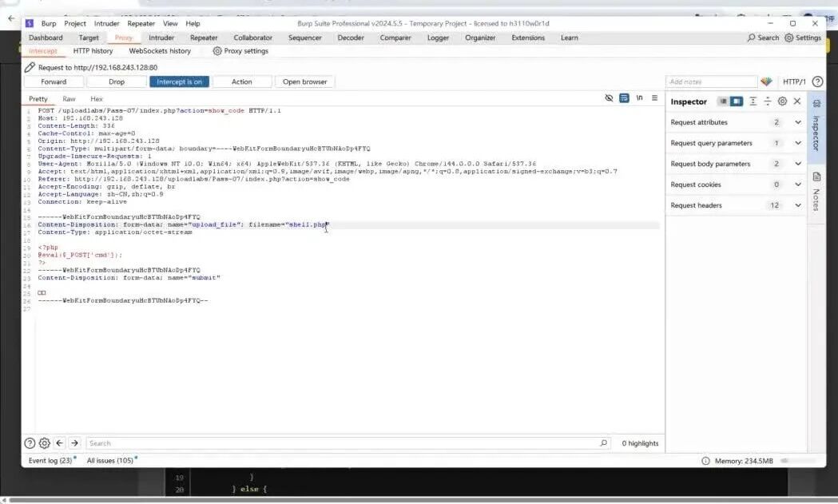Select the Inspector side tab
The height and width of the screenshot is (504, 838).
(x=816, y=125)
